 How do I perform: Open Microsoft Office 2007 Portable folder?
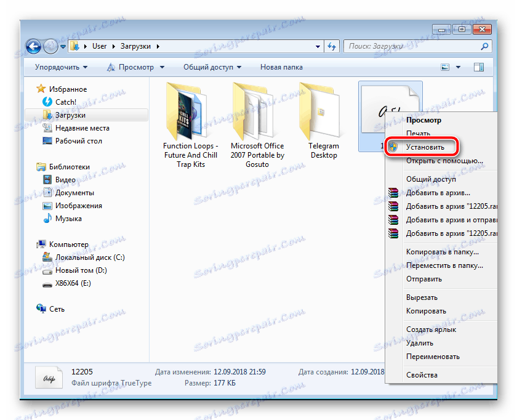click(x=257, y=118)
